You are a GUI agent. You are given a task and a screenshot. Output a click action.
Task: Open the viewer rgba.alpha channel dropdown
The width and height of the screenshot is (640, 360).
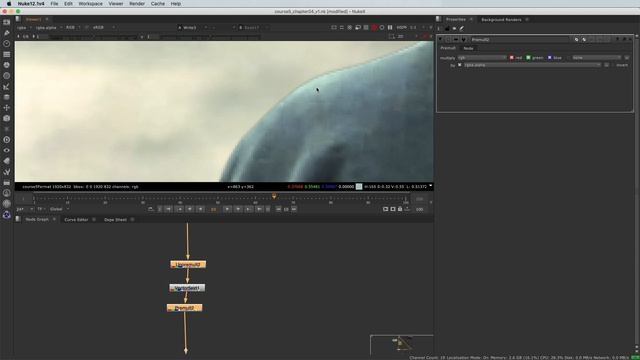(49, 27)
